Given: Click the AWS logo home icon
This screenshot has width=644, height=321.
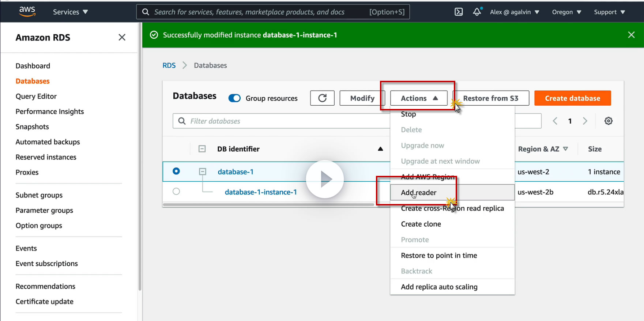Looking at the screenshot, I should coord(27,12).
